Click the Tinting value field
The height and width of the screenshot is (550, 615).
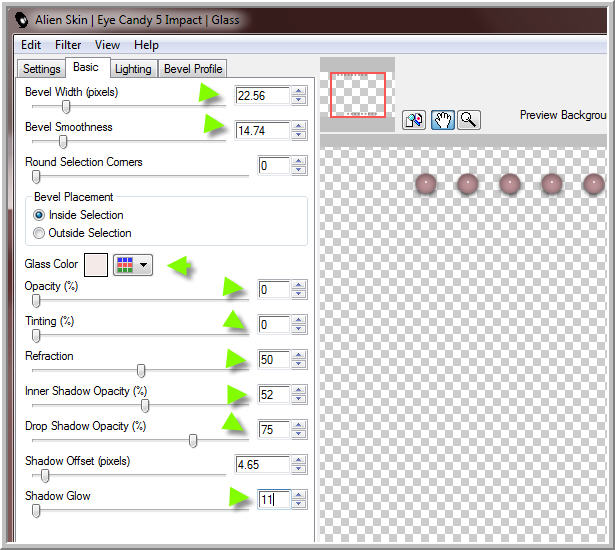coord(274,324)
